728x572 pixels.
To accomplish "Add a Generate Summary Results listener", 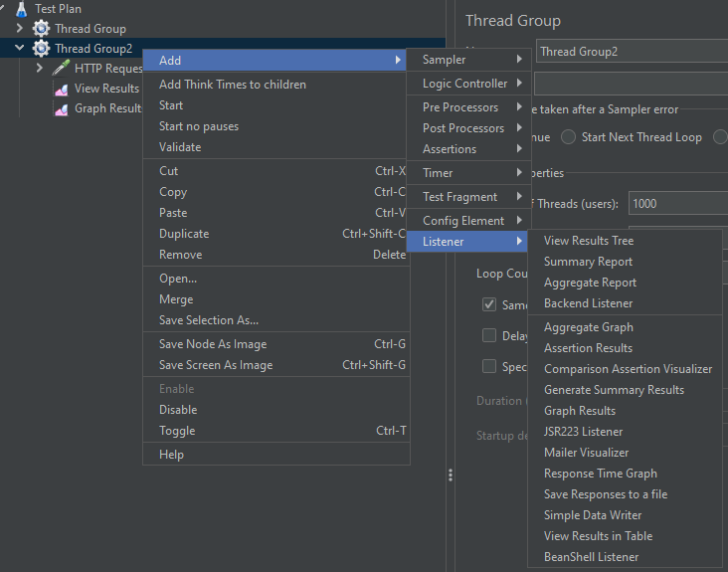I will [625, 390].
